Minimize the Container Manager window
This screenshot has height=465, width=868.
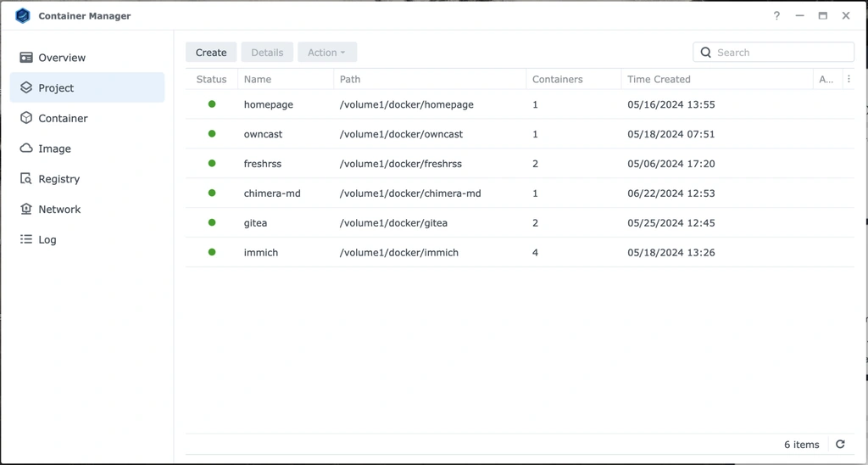pos(799,15)
